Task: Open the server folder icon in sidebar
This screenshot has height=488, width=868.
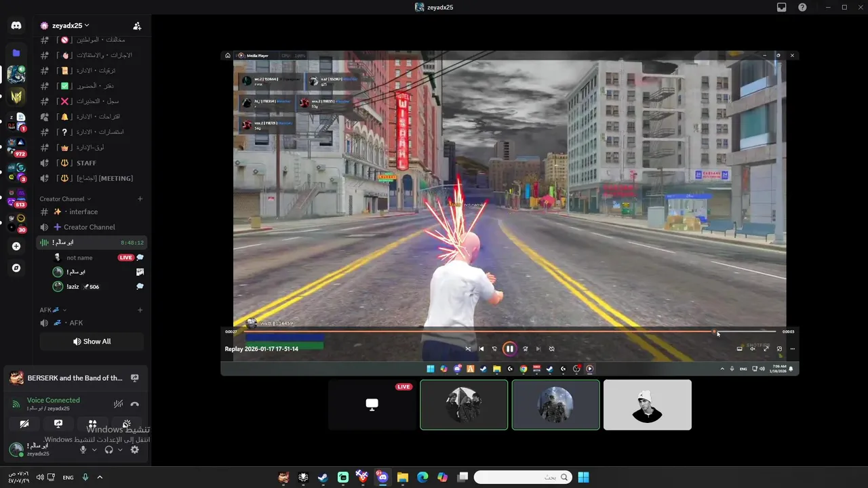Action: pyautogui.click(x=16, y=53)
